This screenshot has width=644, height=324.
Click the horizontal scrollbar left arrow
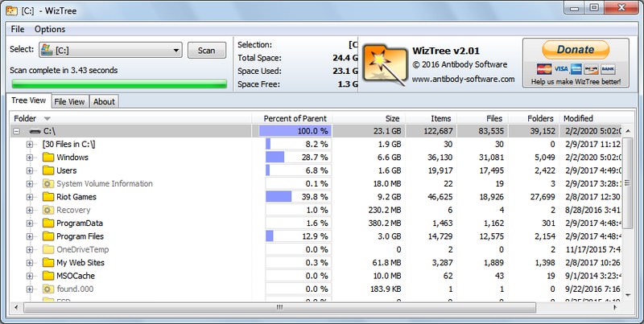click(16, 307)
